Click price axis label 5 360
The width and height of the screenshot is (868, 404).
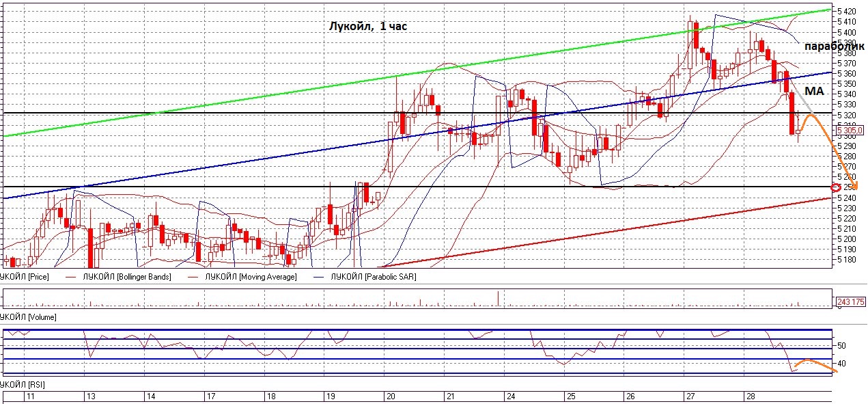click(847, 73)
